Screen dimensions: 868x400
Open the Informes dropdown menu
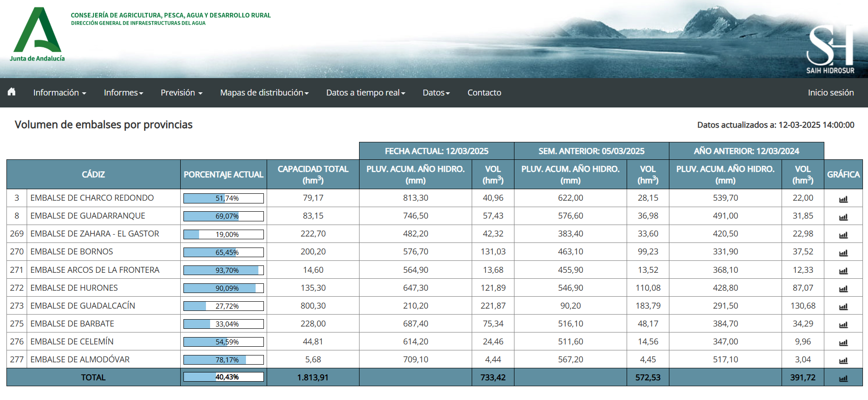123,93
